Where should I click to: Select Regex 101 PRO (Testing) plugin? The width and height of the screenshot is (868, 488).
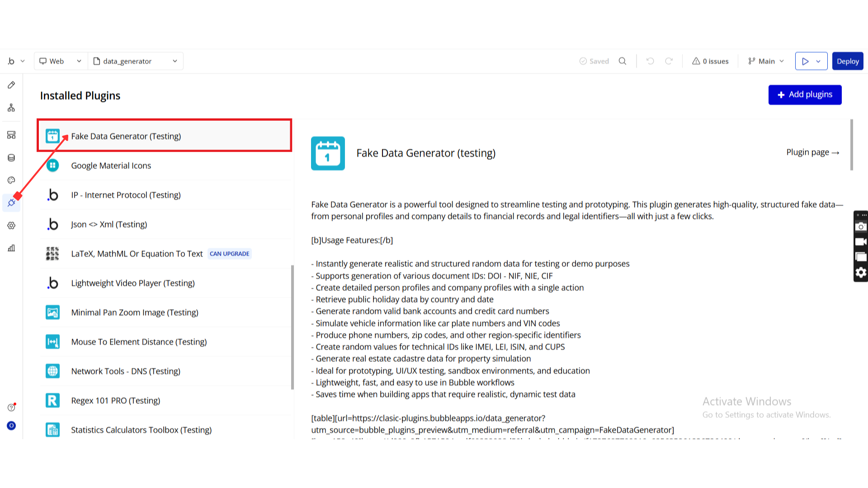coord(115,401)
